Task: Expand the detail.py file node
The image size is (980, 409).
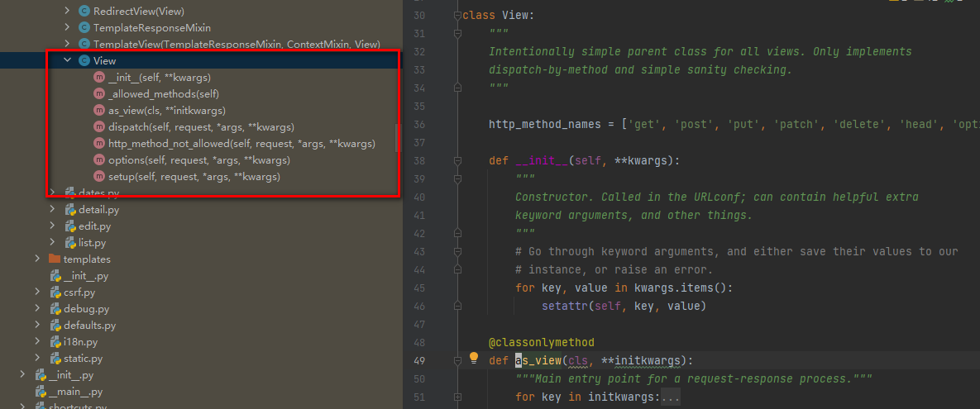Action: point(53,210)
